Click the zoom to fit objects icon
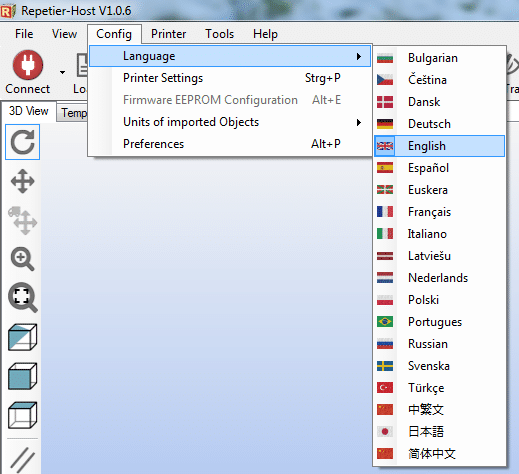 (22, 298)
